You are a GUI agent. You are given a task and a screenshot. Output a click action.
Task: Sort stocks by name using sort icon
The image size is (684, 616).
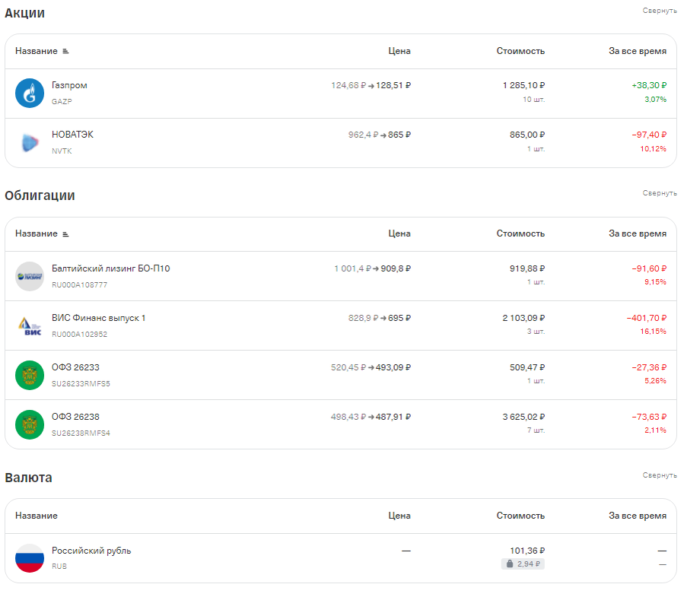tap(65, 51)
